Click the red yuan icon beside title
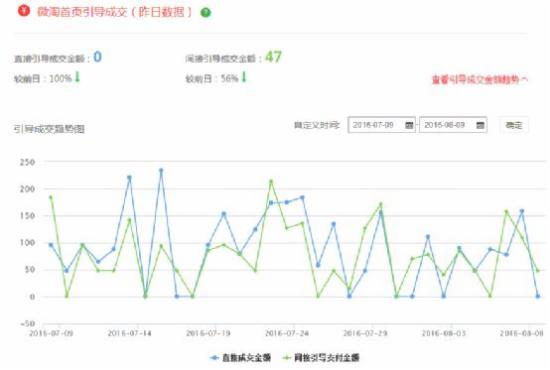The image size is (550, 370). tap(24, 10)
